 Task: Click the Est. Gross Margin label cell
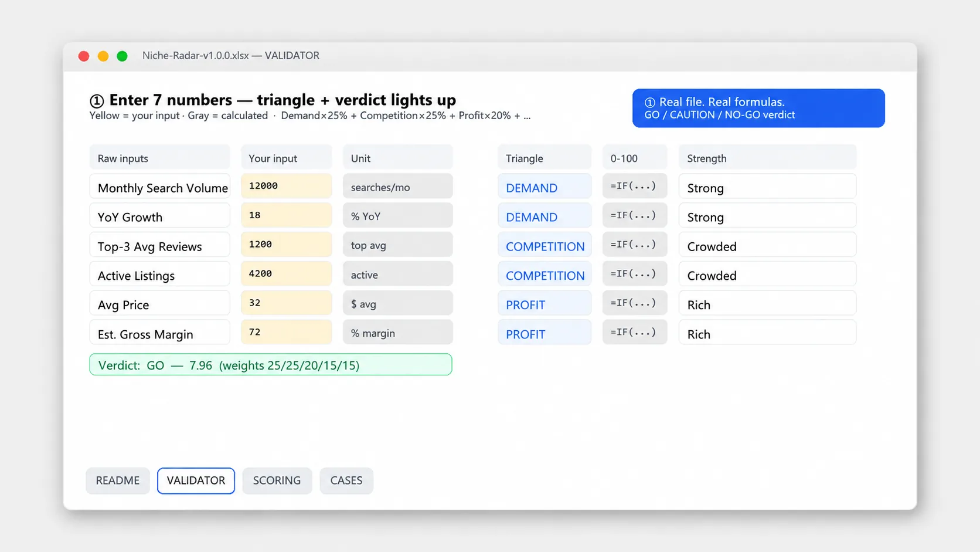pyautogui.click(x=160, y=333)
